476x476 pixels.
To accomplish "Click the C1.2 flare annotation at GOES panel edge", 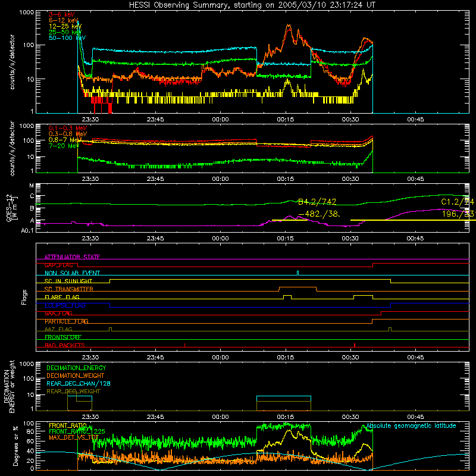I will point(458,202).
